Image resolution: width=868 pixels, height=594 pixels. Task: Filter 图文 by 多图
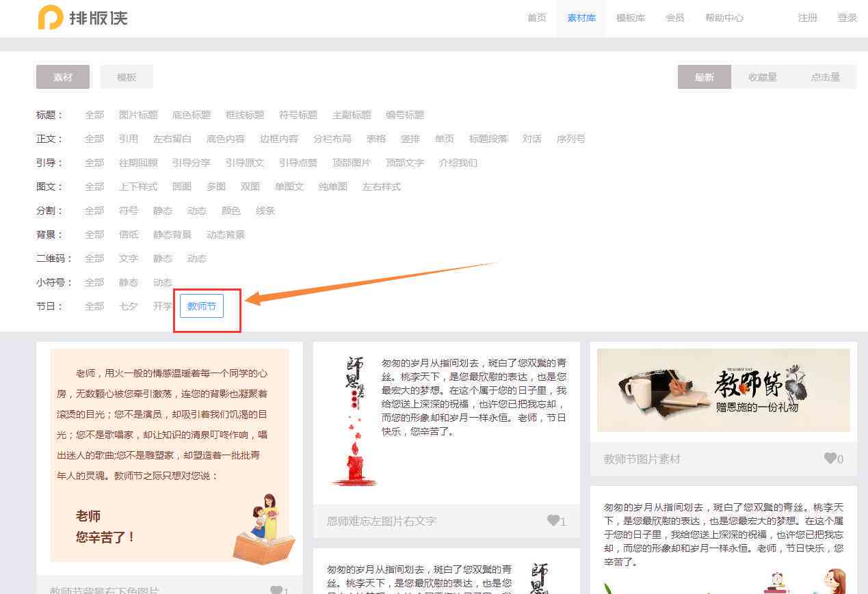(216, 187)
